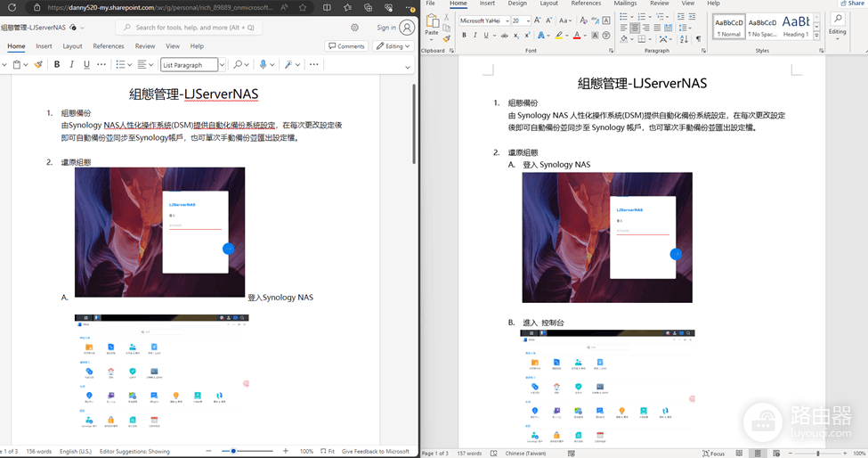Screen dimensions: 868x458
Task: Apply No Spacing style
Action: 762,26
